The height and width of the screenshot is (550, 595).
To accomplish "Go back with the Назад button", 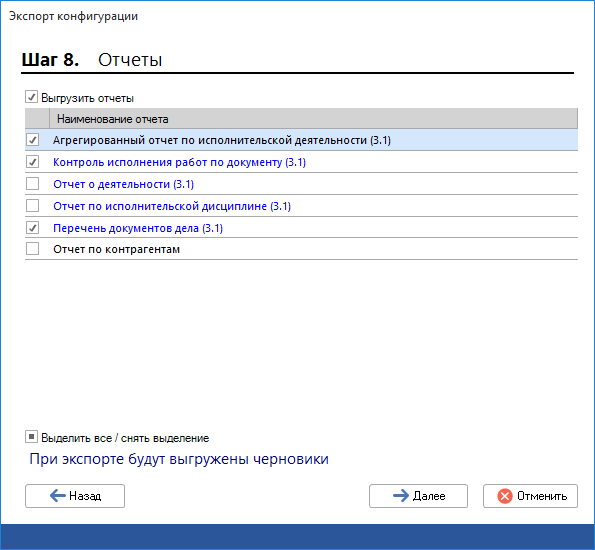I will [x=75, y=496].
